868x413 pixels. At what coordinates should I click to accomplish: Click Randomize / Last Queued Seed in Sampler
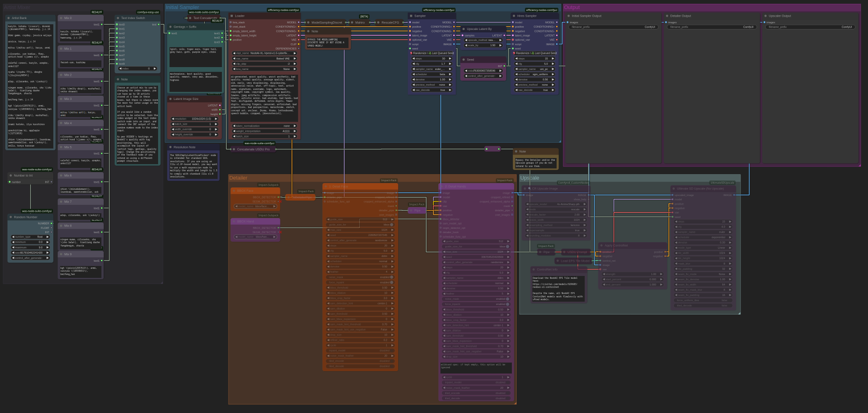click(x=432, y=53)
